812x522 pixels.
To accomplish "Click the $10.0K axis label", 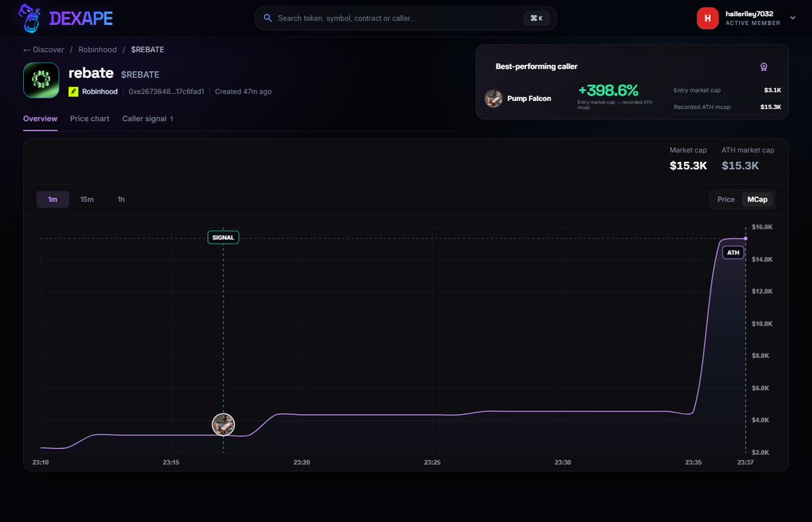I will tap(762, 324).
